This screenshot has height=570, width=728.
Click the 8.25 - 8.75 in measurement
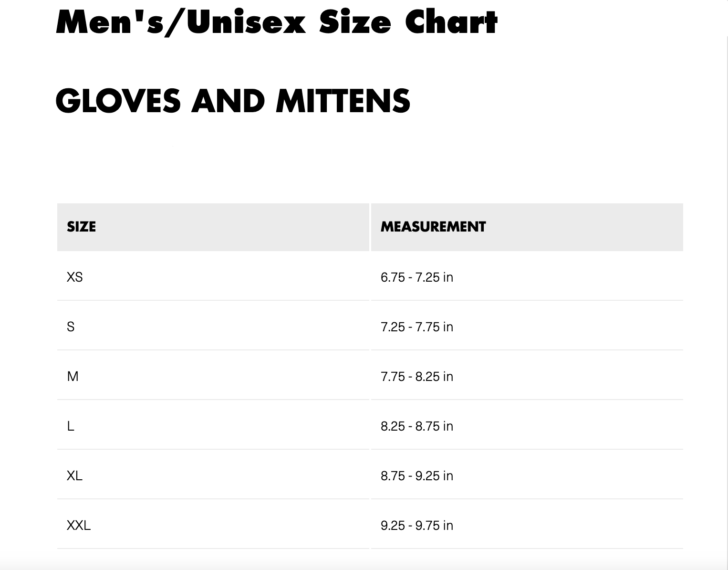coord(417,426)
